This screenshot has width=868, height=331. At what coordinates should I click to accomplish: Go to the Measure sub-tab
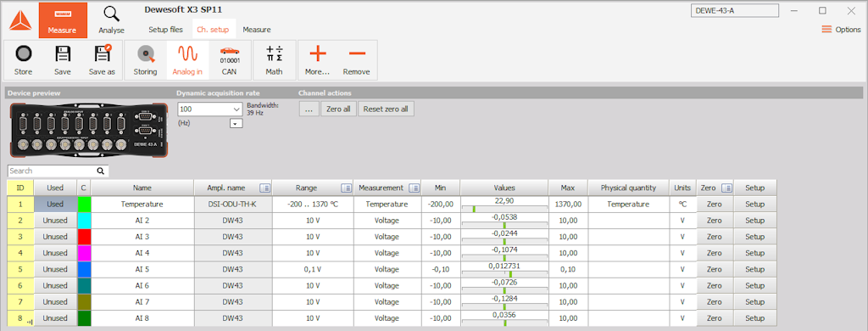(x=256, y=30)
